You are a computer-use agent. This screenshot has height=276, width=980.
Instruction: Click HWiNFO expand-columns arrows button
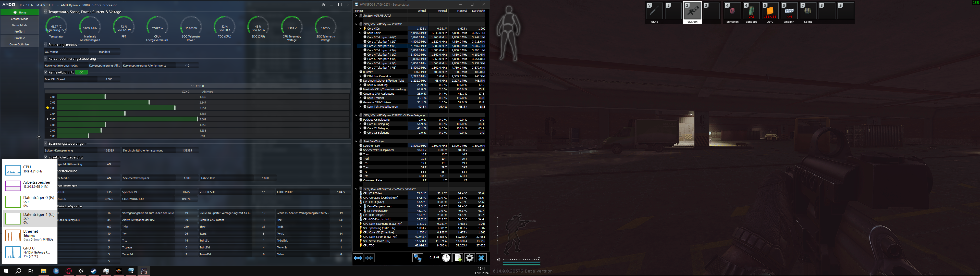pyautogui.click(x=358, y=258)
